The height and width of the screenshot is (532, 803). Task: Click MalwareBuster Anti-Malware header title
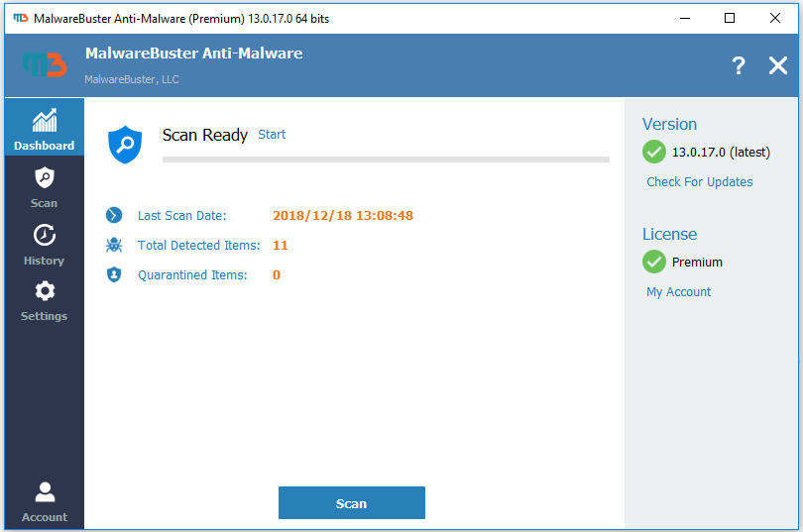click(193, 53)
